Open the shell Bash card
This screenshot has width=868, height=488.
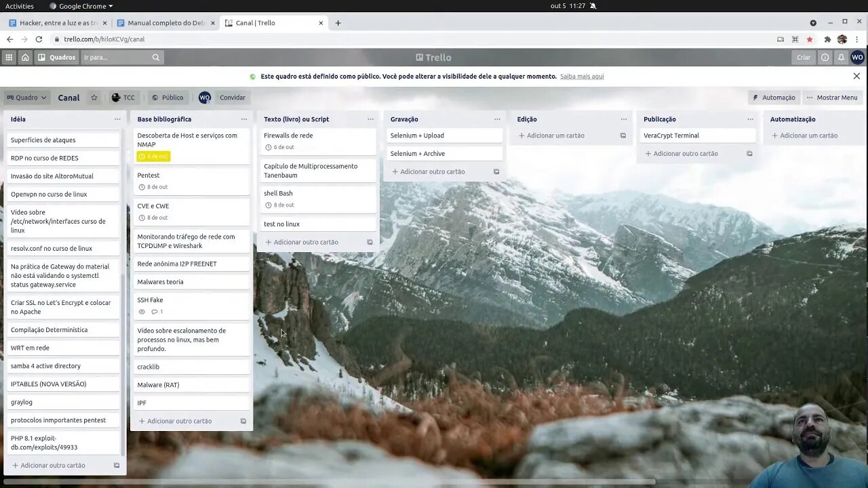coord(318,199)
